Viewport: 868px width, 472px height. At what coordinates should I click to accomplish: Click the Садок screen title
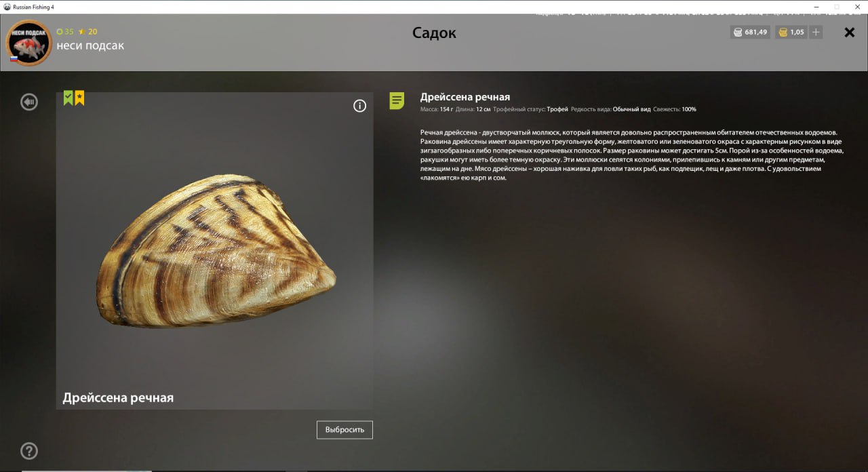[434, 33]
